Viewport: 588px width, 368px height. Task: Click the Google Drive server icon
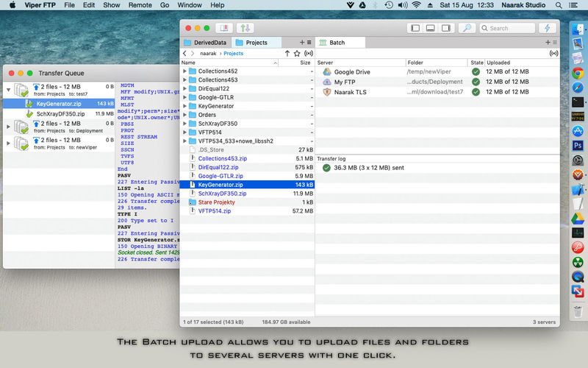[x=327, y=72]
